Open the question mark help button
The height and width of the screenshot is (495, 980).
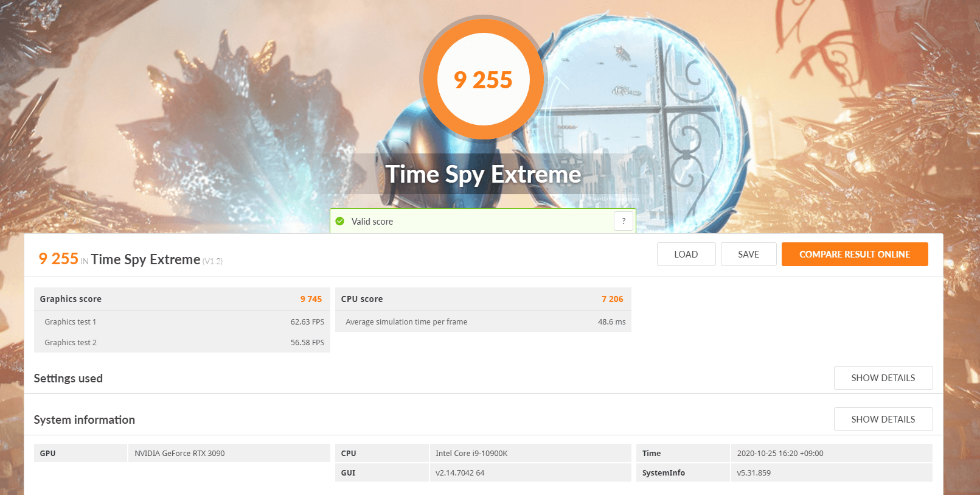tap(624, 221)
